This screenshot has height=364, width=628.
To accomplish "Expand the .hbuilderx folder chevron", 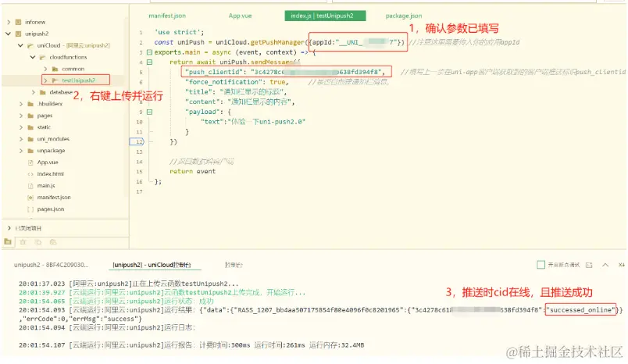I will (x=21, y=104).
